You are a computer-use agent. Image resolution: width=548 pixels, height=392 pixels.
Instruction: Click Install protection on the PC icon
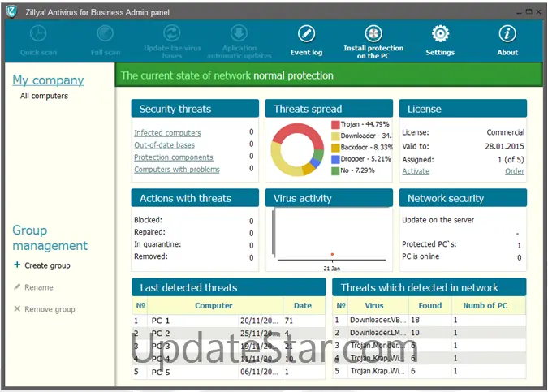(x=373, y=33)
